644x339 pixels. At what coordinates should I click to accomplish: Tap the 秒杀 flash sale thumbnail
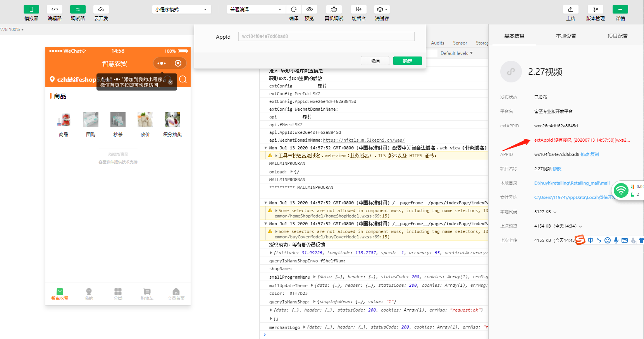[118, 120]
